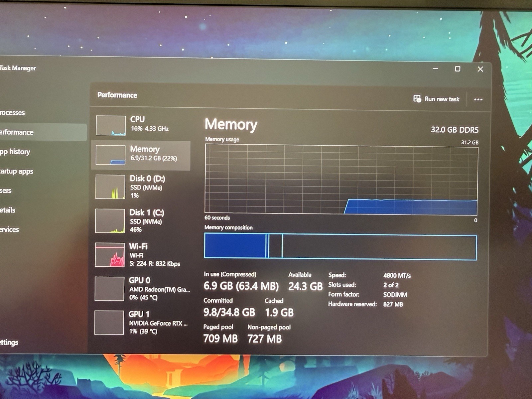Click the '727 MB' non-paged pool value
The width and height of the screenshot is (532, 399).
[x=264, y=339]
